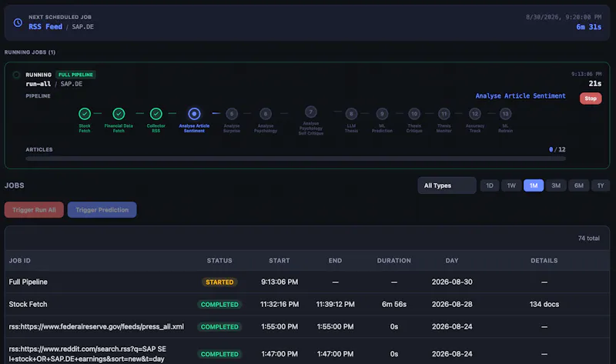Click the 2026-08-30 day cell
This screenshot has width=616, height=364.
click(452, 282)
